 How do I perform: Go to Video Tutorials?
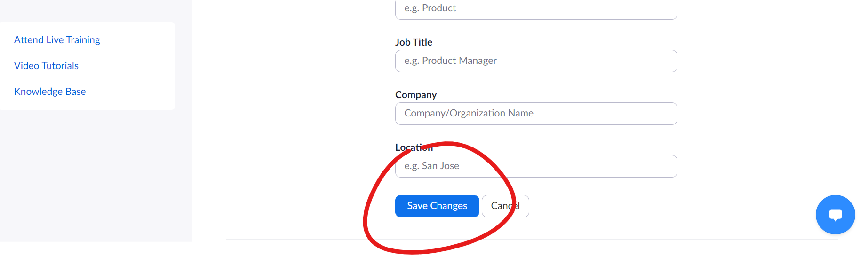tap(46, 66)
